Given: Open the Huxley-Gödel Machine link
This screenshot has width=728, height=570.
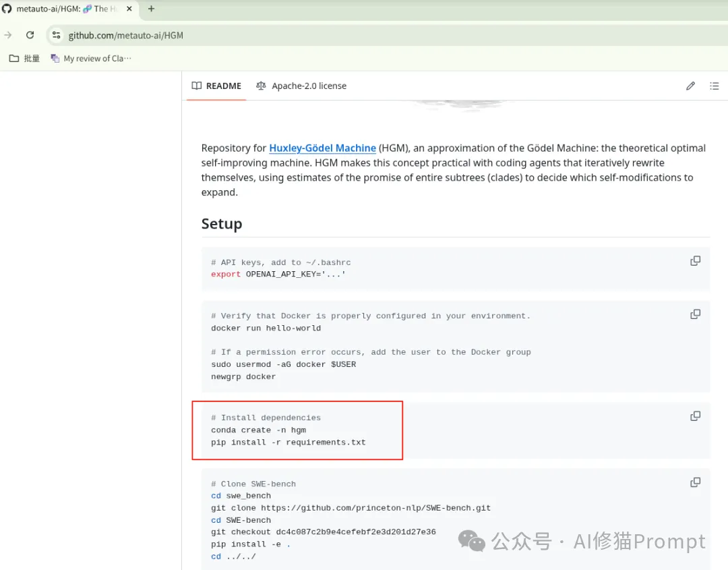Looking at the screenshot, I should (x=322, y=148).
